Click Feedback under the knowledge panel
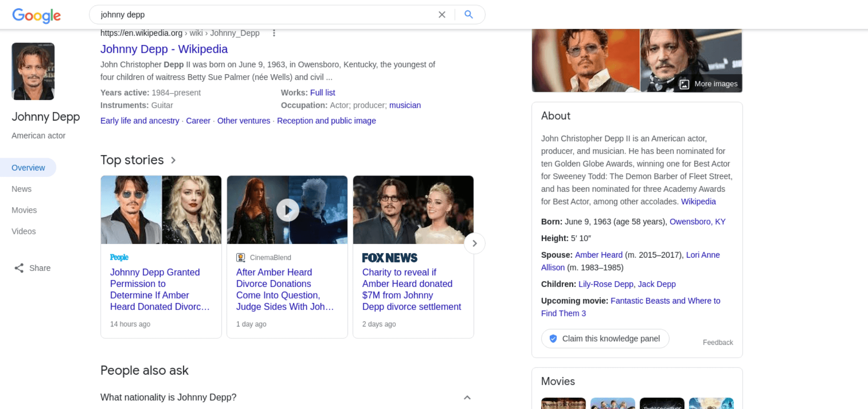The height and width of the screenshot is (409, 868). 718,343
